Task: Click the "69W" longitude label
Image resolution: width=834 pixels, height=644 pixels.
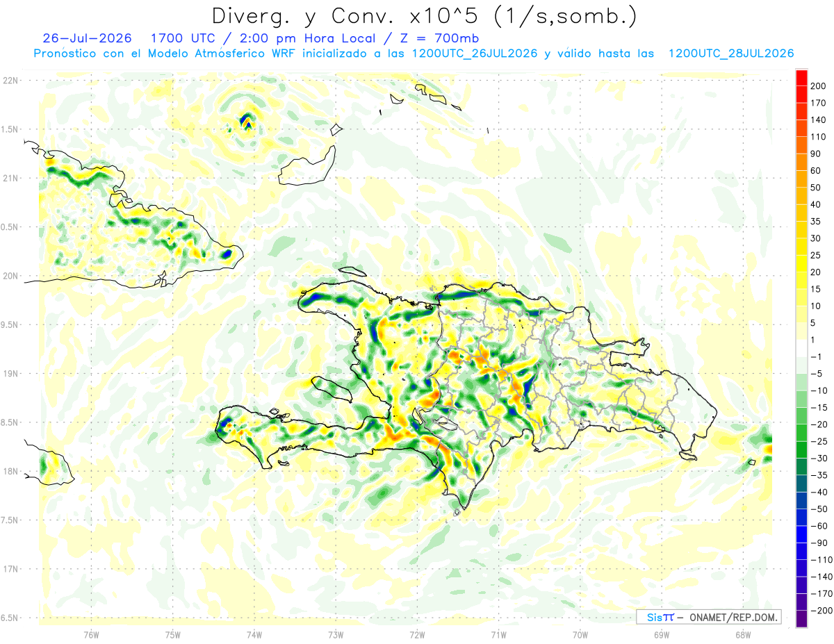Action: coord(662,634)
